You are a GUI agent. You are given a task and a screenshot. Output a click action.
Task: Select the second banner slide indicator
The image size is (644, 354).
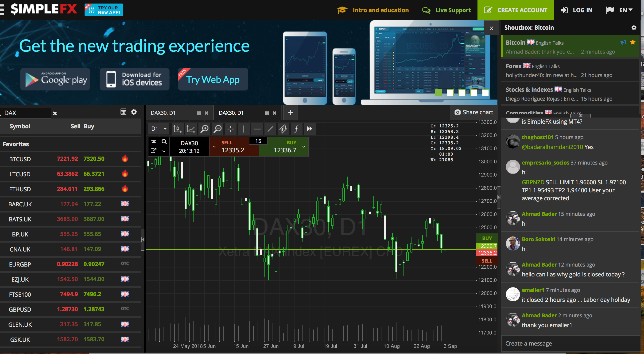pyautogui.click(x=450, y=93)
